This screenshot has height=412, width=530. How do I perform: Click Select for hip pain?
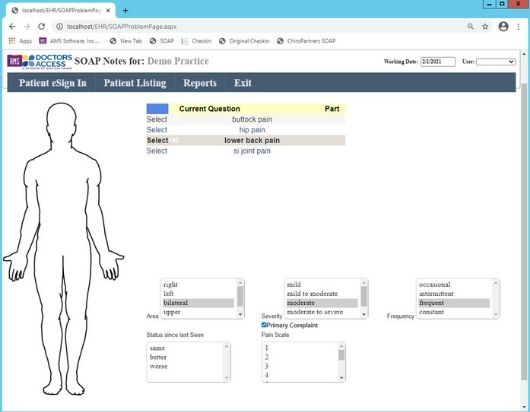pos(157,130)
